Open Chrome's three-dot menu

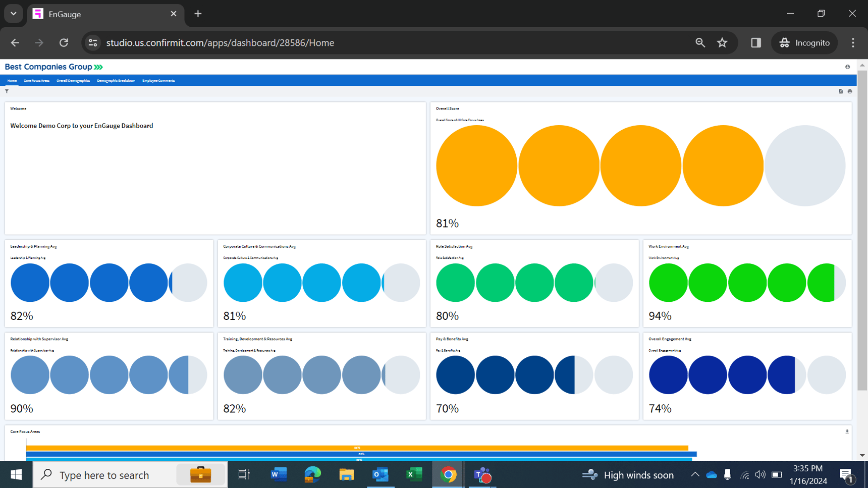tap(853, 43)
